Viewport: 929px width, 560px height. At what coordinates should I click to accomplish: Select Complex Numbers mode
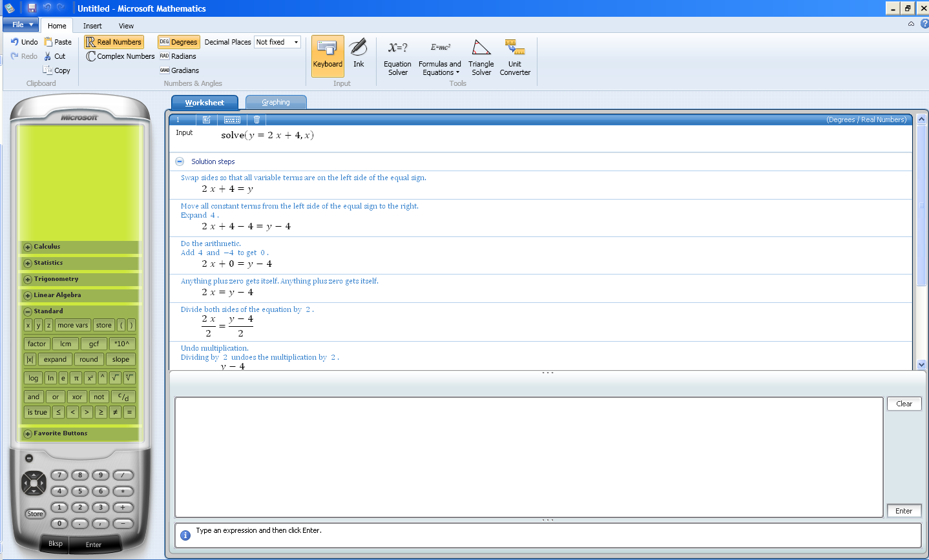click(x=120, y=56)
